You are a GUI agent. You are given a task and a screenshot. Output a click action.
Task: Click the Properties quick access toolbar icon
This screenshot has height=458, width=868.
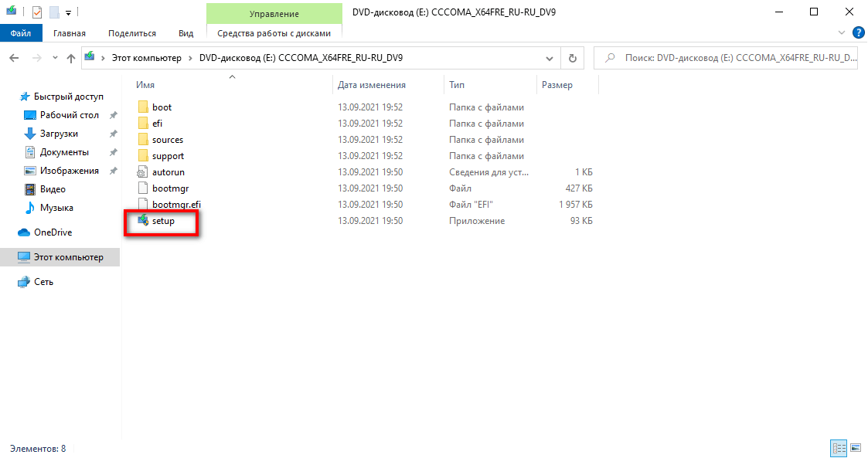click(x=37, y=12)
